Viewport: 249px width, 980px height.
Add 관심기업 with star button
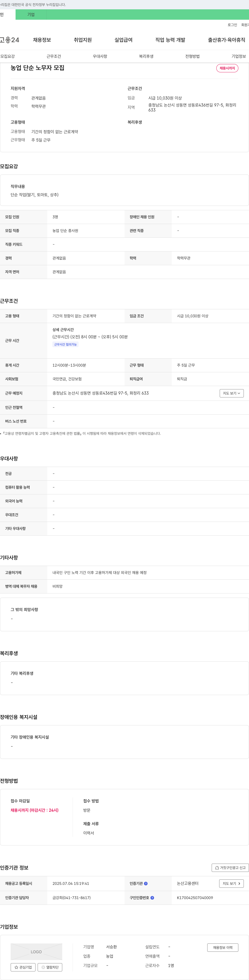pyautogui.click(x=23, y=967)
